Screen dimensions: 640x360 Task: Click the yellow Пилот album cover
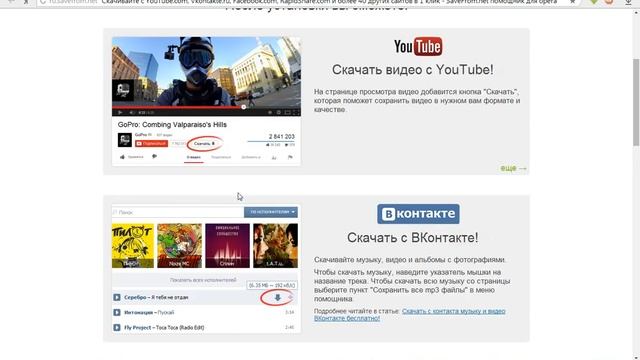pos(133,246)
